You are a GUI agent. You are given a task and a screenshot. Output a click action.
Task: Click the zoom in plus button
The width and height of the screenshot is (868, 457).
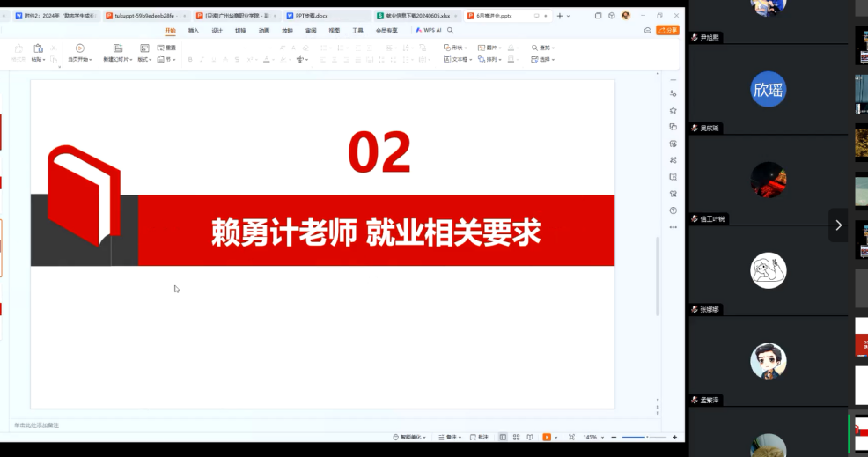click(x=673, y=438)
